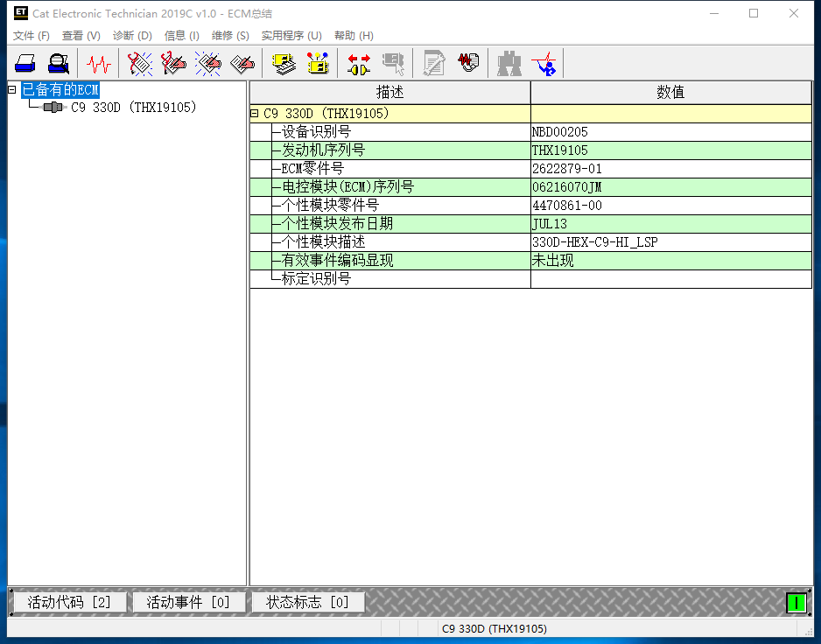Open Configuration tool with colored pins icon
Viewport: 821px width, 644px height.
318,63
